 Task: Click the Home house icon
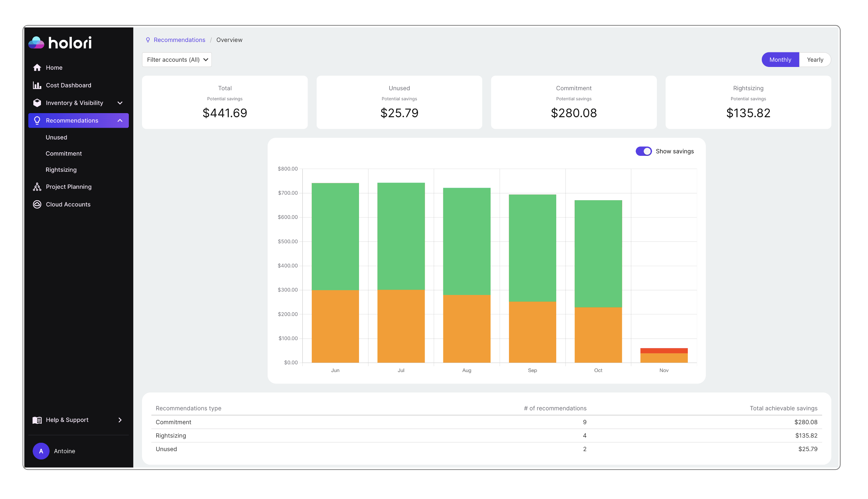(37, 68)
